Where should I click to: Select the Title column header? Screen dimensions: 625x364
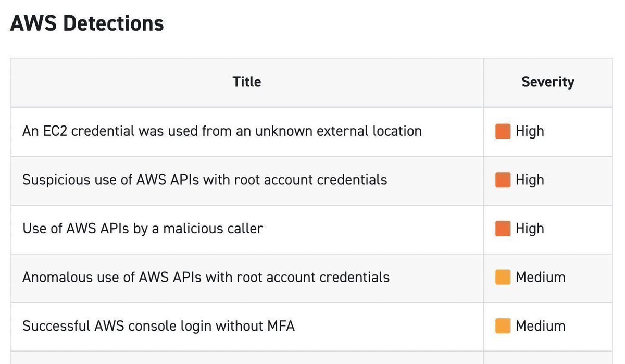pyautogui.click(x=247, y=82)
